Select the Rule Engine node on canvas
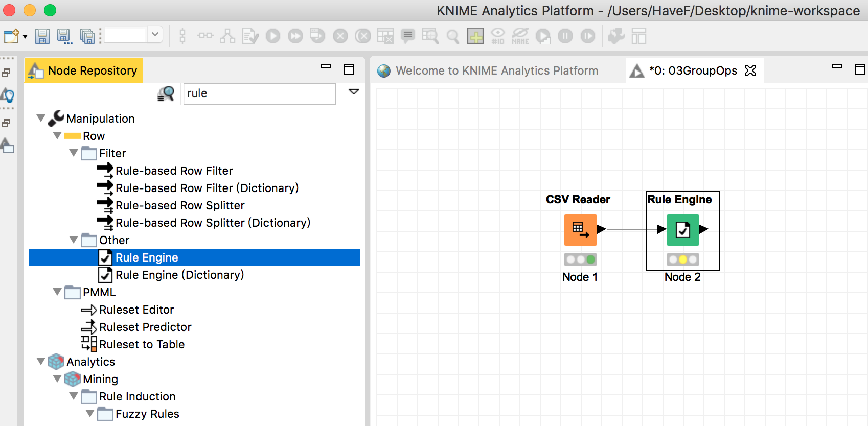The width and height of the screenshot is (868, 426). (683, 230)
